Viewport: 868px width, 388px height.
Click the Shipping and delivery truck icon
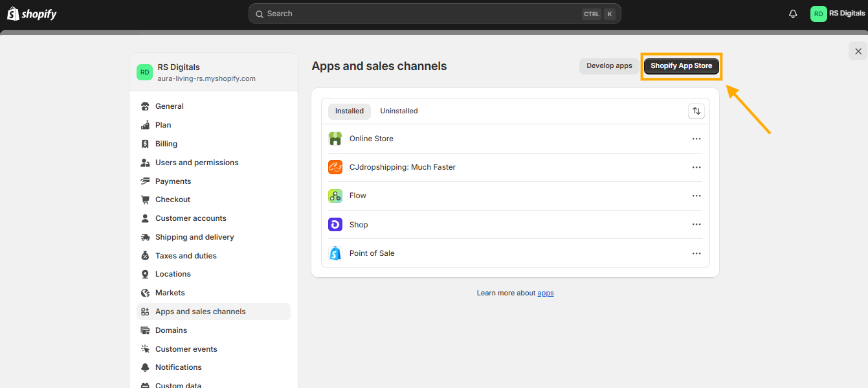pos(145,237)
